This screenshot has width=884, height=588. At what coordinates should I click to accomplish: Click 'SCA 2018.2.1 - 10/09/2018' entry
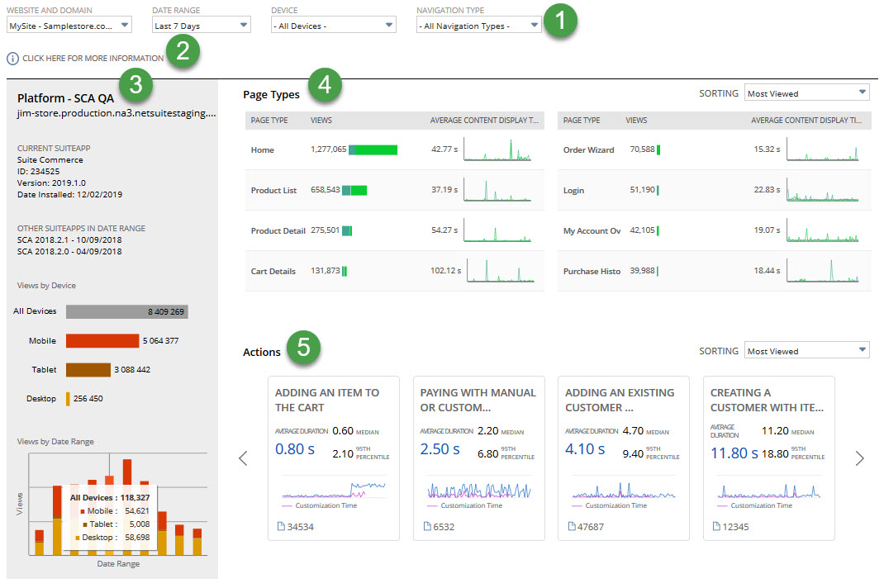(x=69, y=239)
